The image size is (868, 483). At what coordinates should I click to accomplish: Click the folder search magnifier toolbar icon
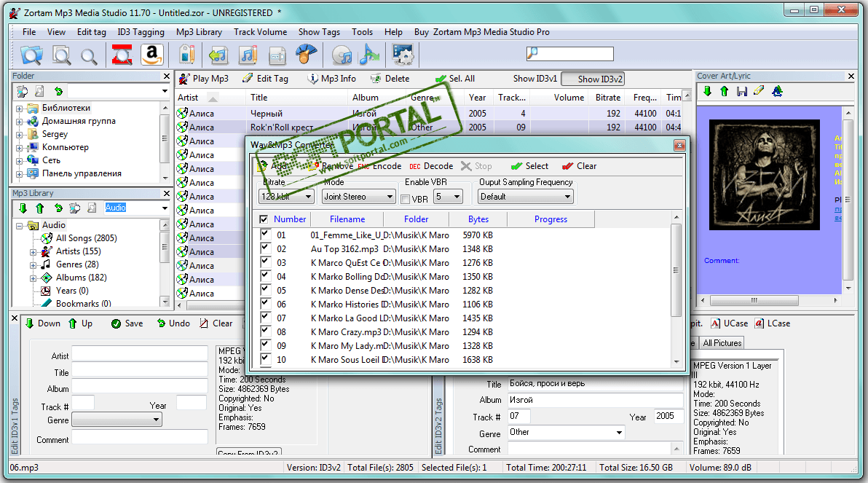pyautogui.click(x=31, y=55)
